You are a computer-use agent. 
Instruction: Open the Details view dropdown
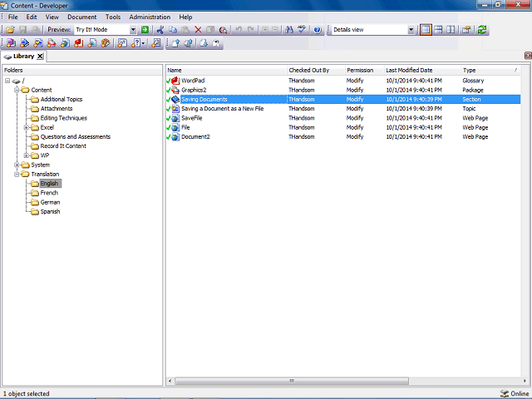tap(411, 30)
